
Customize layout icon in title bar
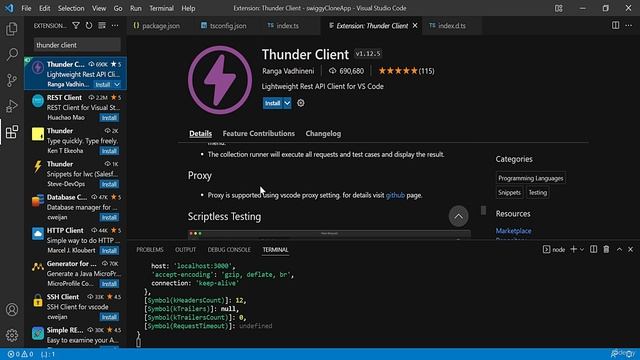click(559, 8)
